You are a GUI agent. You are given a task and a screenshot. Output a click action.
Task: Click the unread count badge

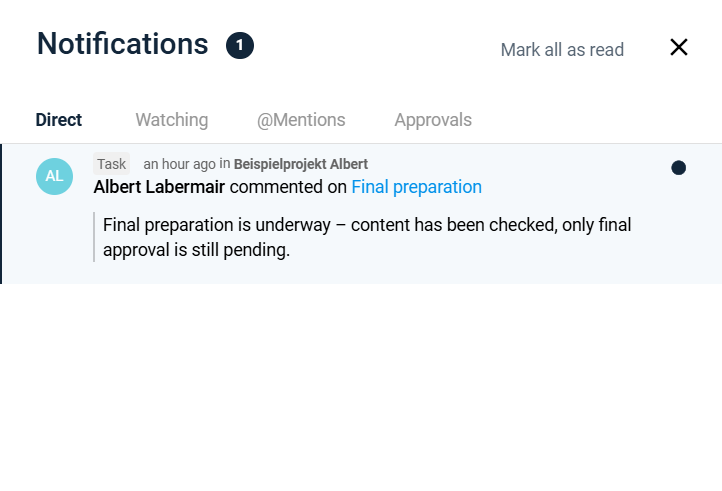point(240,45)
